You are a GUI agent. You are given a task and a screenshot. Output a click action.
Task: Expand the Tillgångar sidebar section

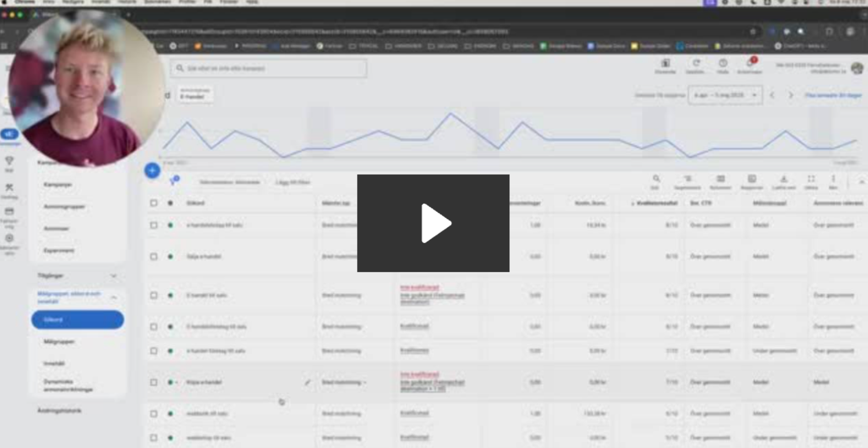tap(113, 276)
